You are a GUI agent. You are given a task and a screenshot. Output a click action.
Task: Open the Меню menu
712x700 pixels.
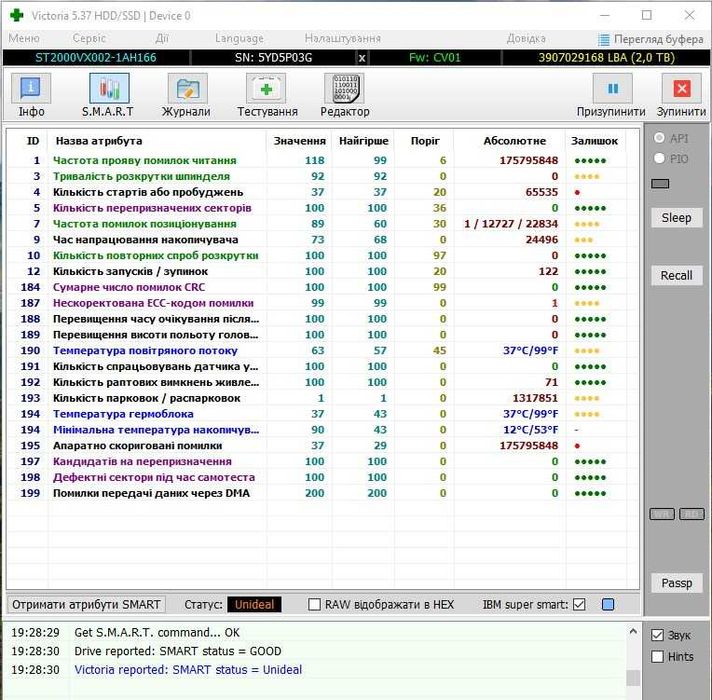[x=24, y=39]
